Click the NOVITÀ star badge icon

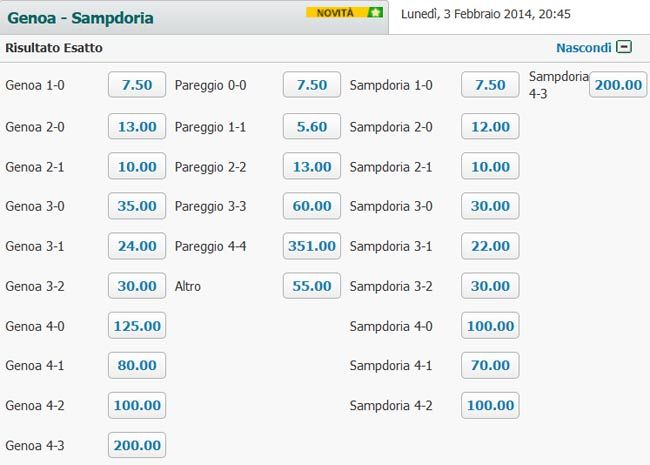[x=375, y=13]
